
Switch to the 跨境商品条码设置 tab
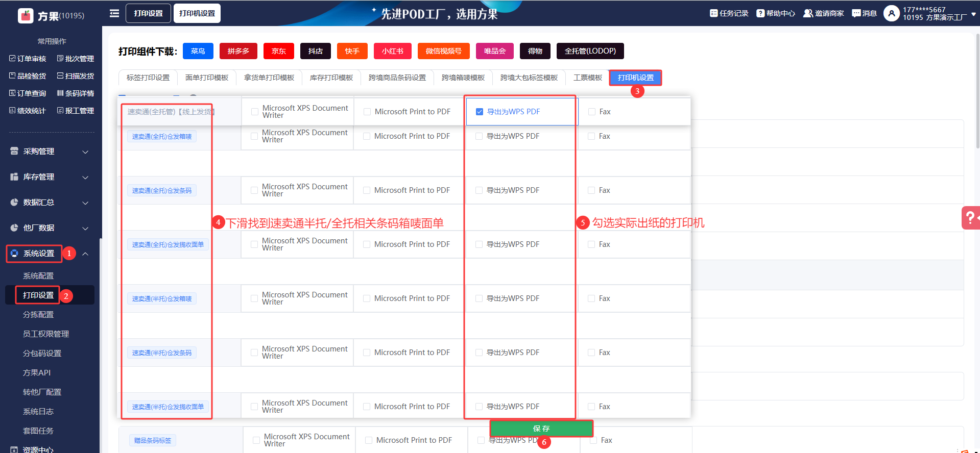coord(397,78)
